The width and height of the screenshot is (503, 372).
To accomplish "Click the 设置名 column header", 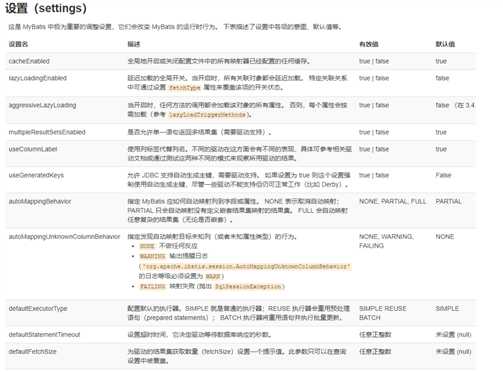I will tap(18, 44).
